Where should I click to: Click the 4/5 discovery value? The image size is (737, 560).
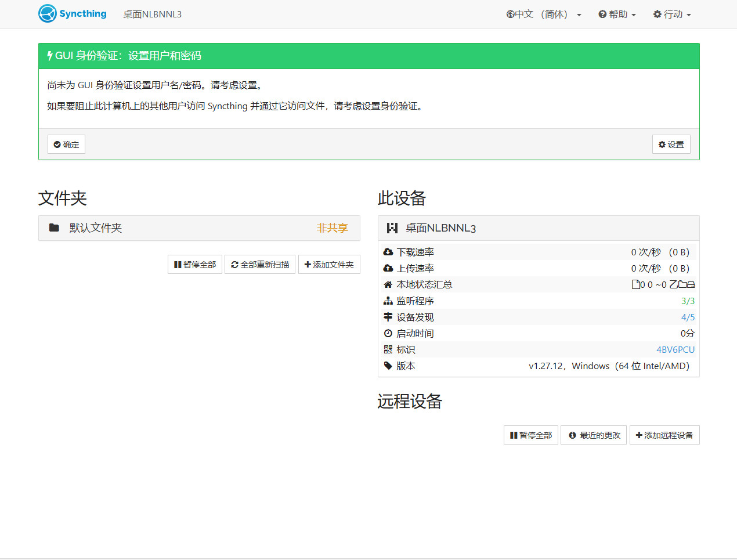tap(688, 317)
